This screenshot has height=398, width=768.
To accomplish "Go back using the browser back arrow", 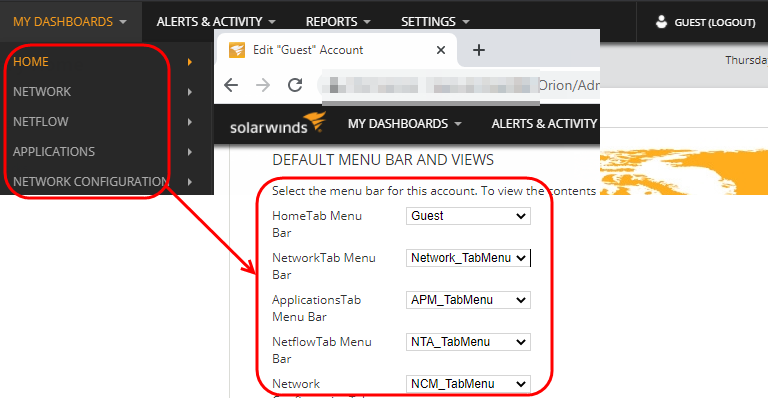I will (x=231, y=85).
